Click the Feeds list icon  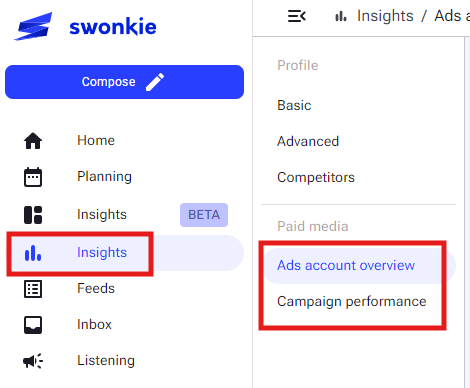tap(33, 289)
